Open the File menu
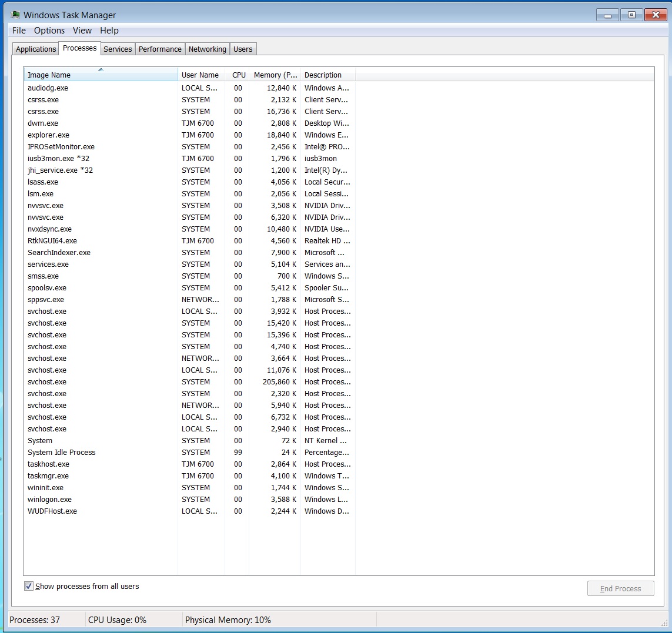The image size is (672, 633). pos(19,31)
